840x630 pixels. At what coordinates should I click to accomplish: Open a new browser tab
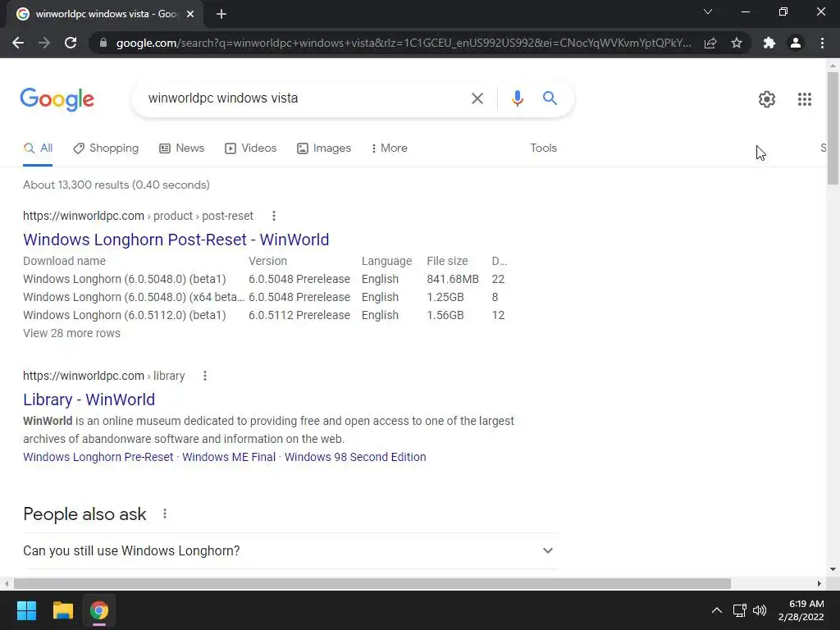click(221, 14)
